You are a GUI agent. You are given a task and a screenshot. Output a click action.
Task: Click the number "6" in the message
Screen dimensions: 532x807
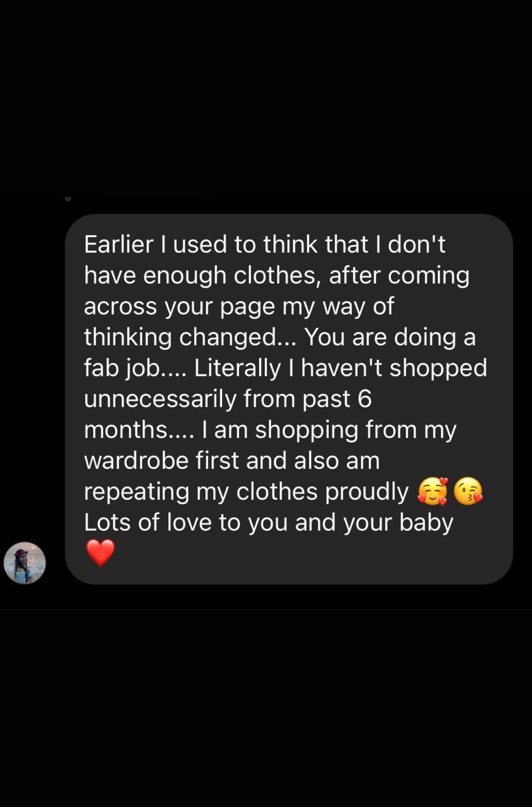click(365, 399)
